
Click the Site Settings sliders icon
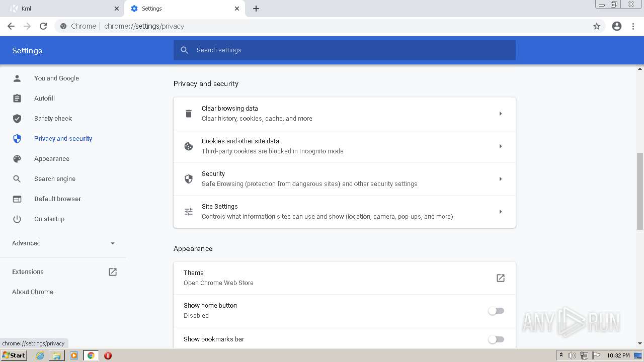point(189,212)
